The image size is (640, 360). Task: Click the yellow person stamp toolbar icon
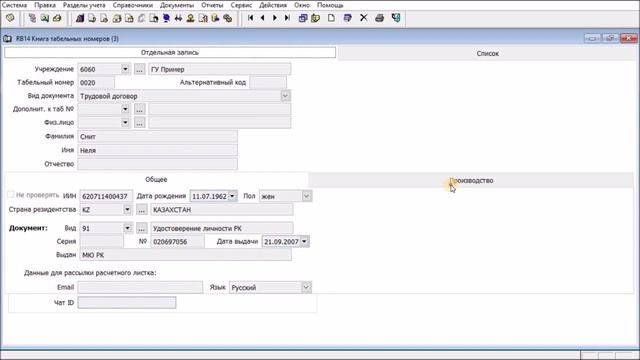(190, 18)
